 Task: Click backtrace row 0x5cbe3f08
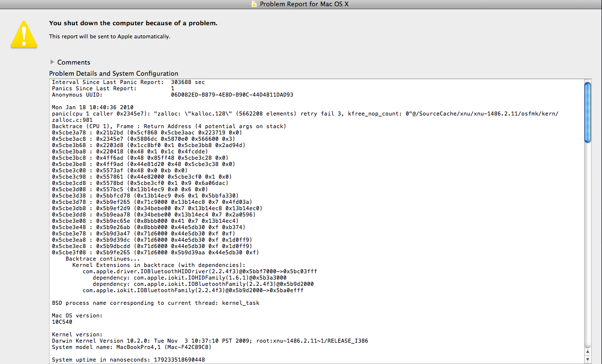tap(155, 253)
